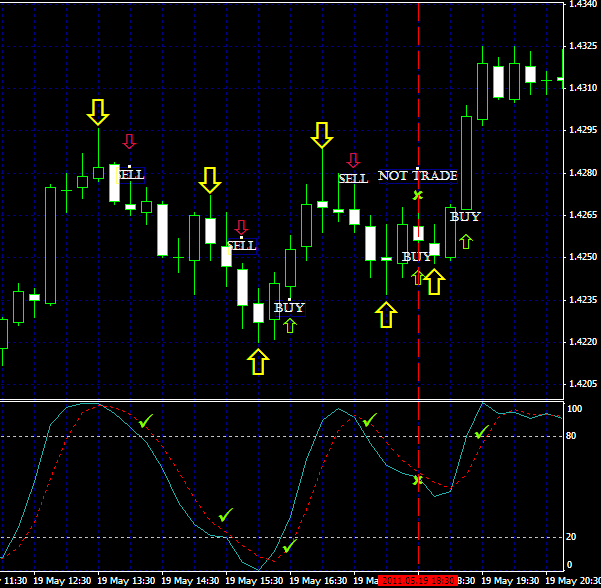Click the 0 level on the stochastic scale
The width and height of the screenshot is (601, 588).
tap(569, 565)
